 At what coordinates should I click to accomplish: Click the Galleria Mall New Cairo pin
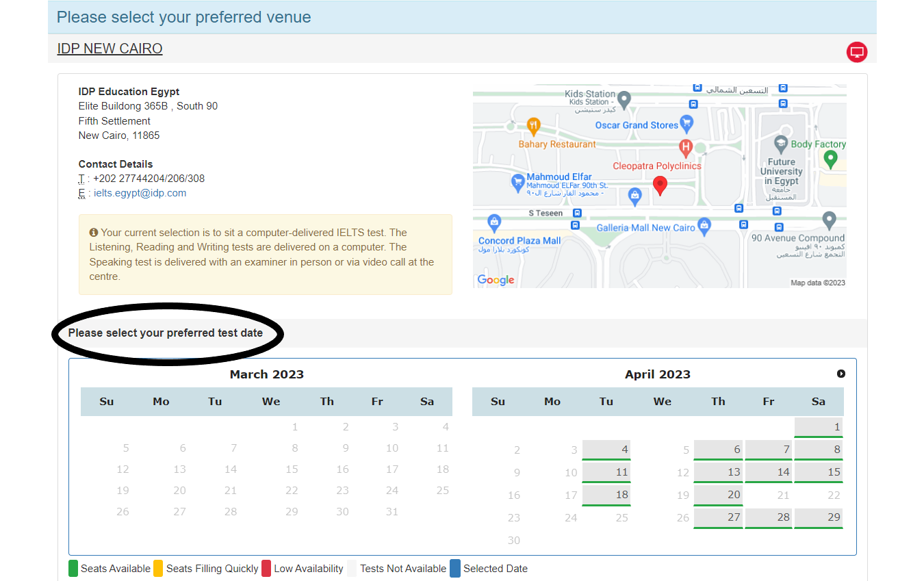click(704, 227)
